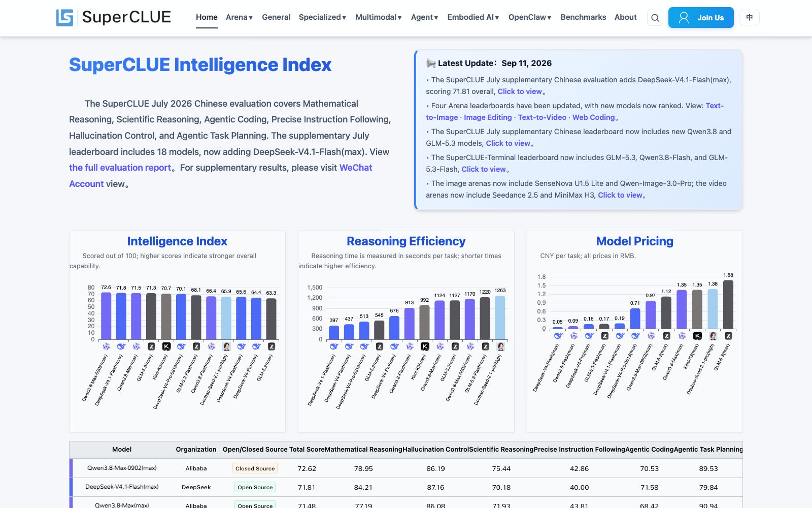
Task: Open the Multimodal dropdown menu
Action: tap(379, 17)
